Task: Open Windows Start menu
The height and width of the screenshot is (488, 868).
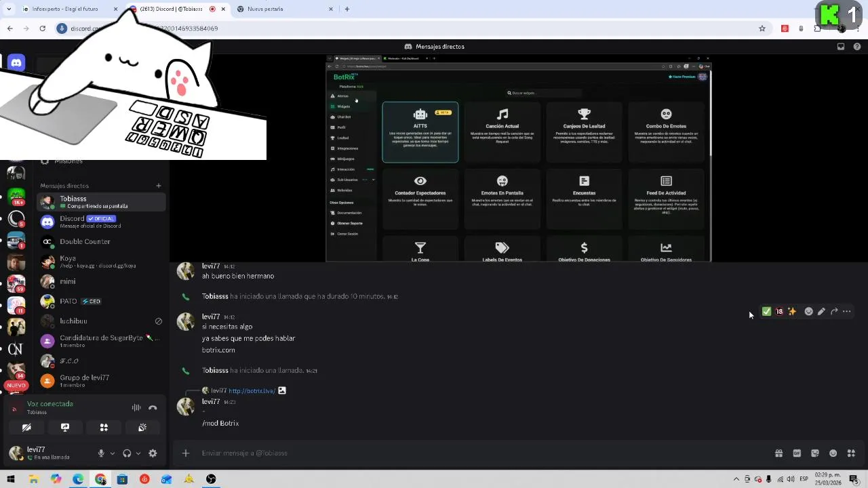Action: tap(11, 479)
